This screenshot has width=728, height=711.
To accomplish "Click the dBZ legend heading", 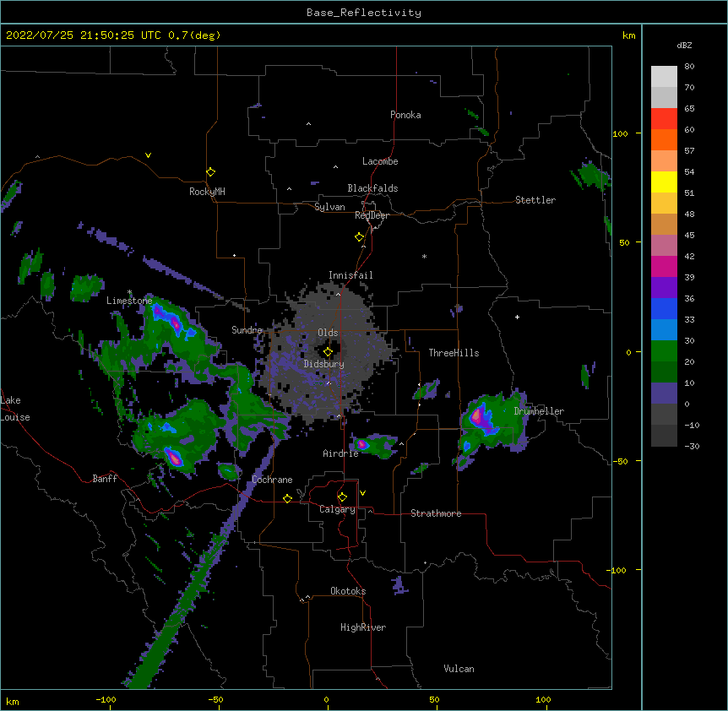I will [x=684, y=45].
